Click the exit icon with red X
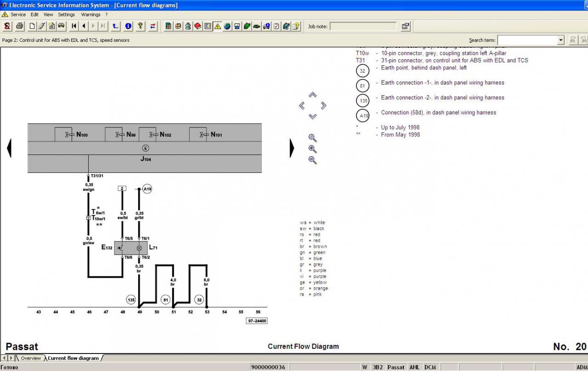The width and height of the screenshot is (588, 371). pos(7,26)
